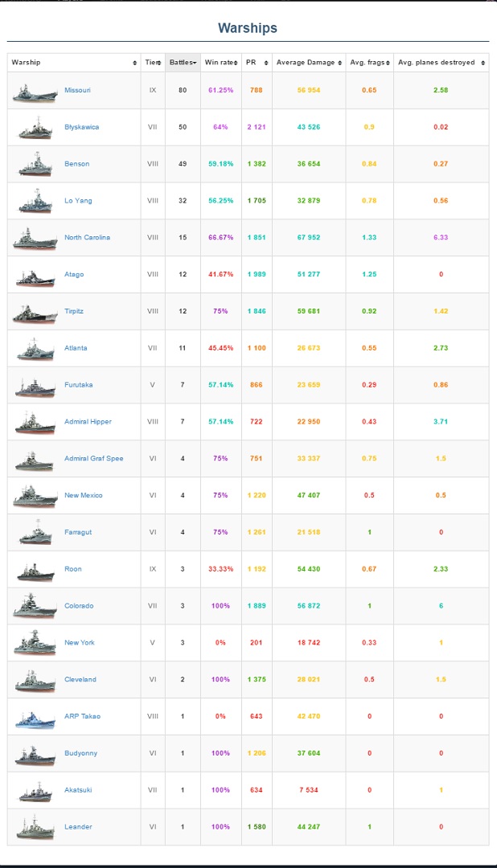This screenshot has height=868, width=497.
Task: Open the Atlanta link
Action: (x=76, y=348)
